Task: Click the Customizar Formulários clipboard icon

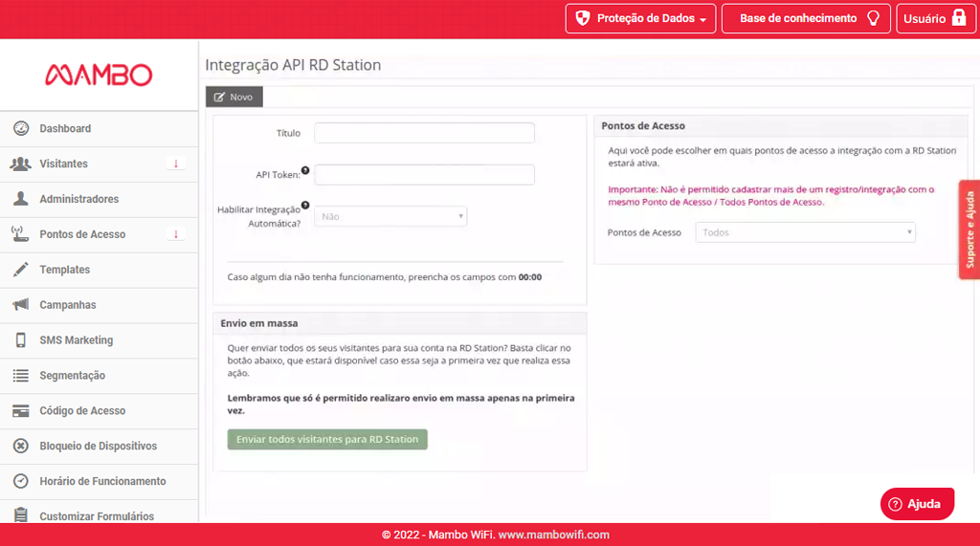Action: [x=21, y=514]
